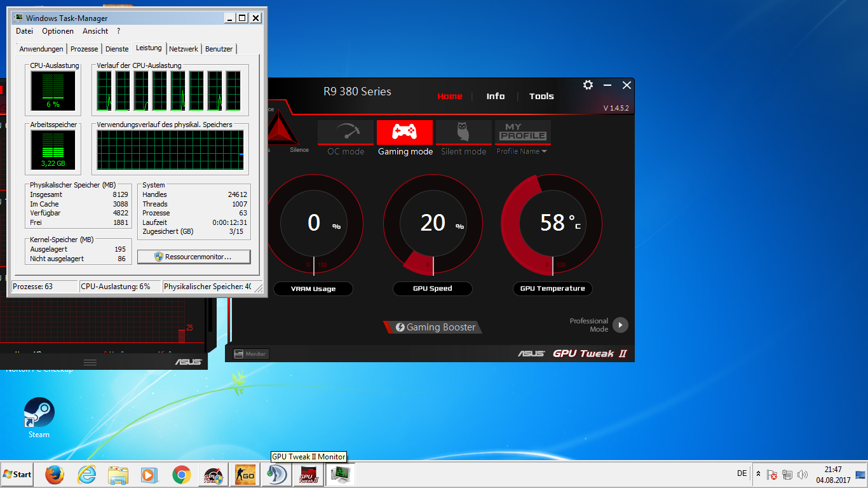Click the GPU Temperature gauge label

click(553, 288)
